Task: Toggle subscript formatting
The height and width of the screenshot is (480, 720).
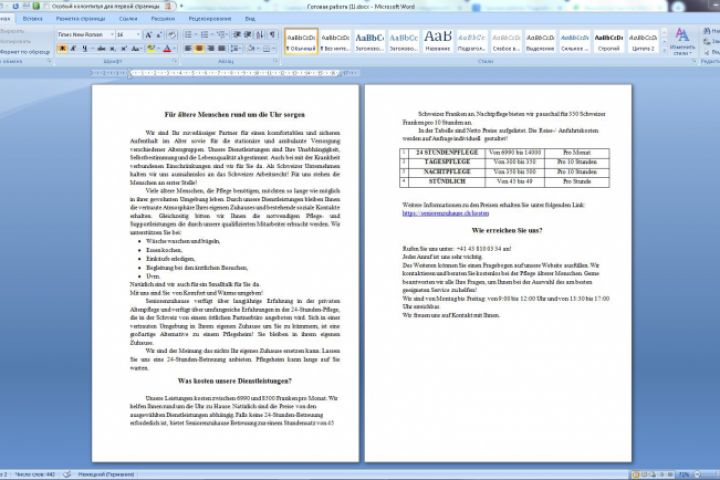Action: [x=112, y=48]
